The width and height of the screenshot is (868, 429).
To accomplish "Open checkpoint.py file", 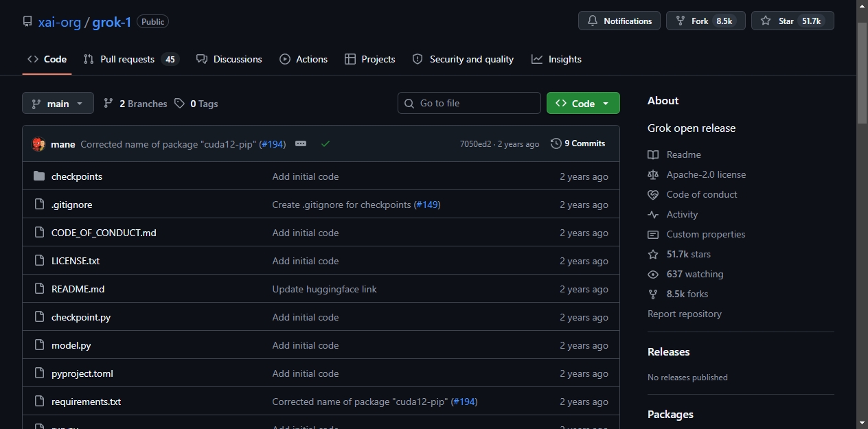I will [x=81, y=317].
